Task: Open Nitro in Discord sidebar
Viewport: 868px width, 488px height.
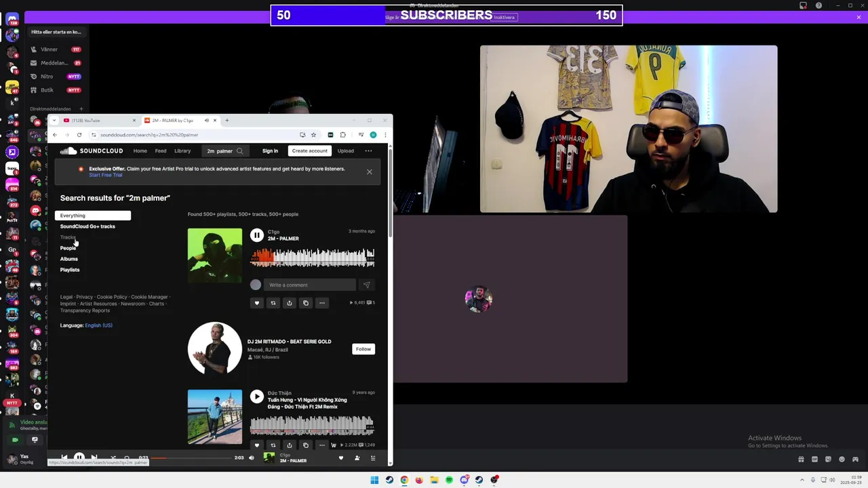Action: click(x=56, y=77)
